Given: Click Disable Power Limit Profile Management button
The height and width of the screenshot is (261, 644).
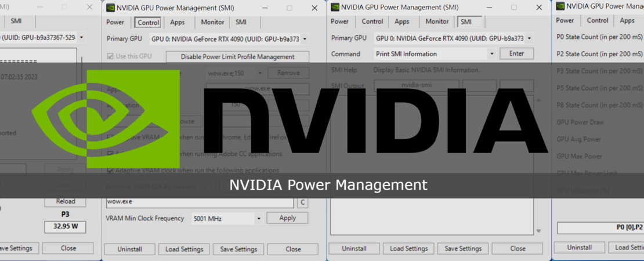Looking at the screenshot, I should point(237,57).
